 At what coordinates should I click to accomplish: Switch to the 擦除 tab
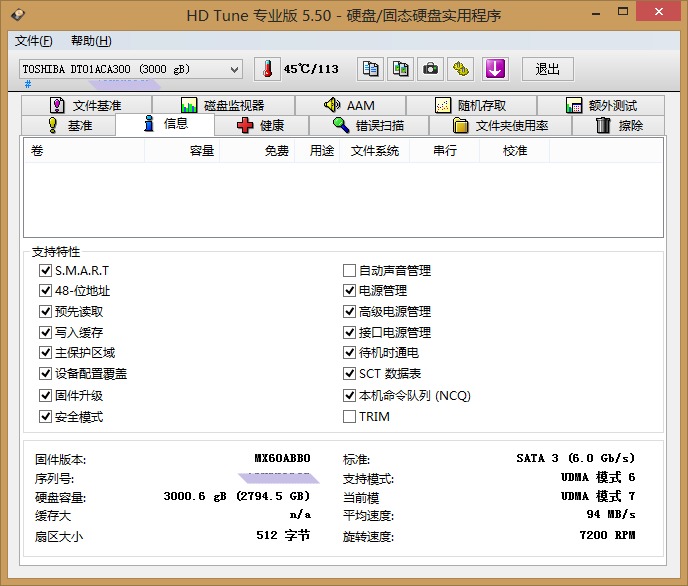click(618, 125)
